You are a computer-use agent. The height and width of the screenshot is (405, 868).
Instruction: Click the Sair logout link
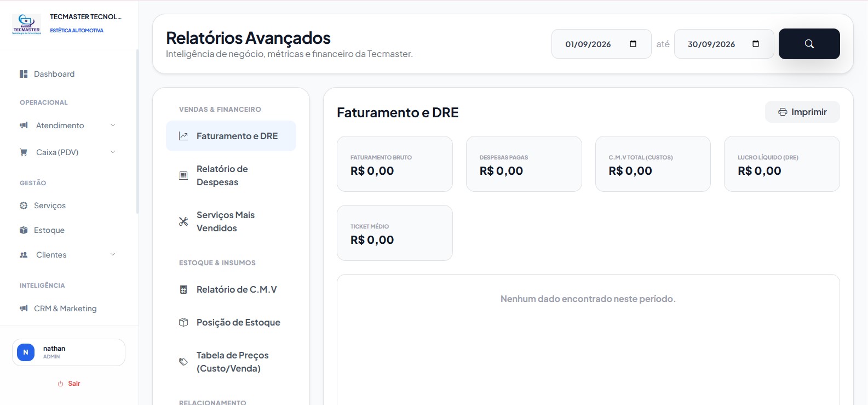[x=69, y=384]
